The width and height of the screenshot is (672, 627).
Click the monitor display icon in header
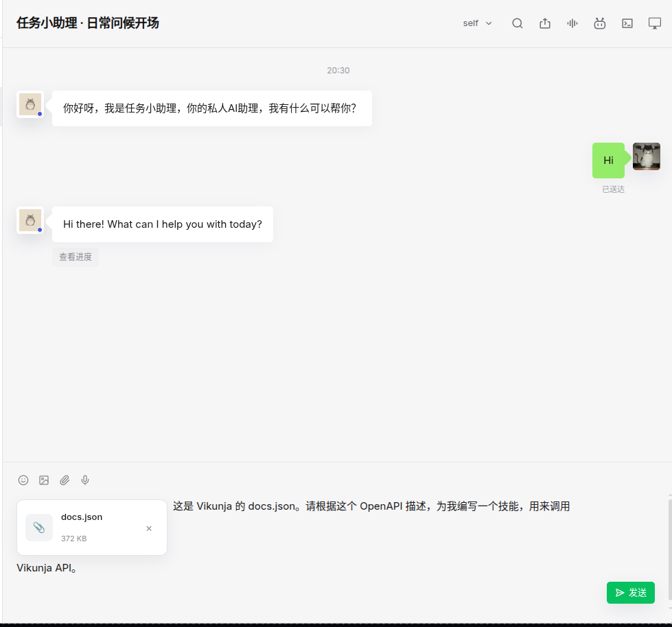click(x=654, y=23)
